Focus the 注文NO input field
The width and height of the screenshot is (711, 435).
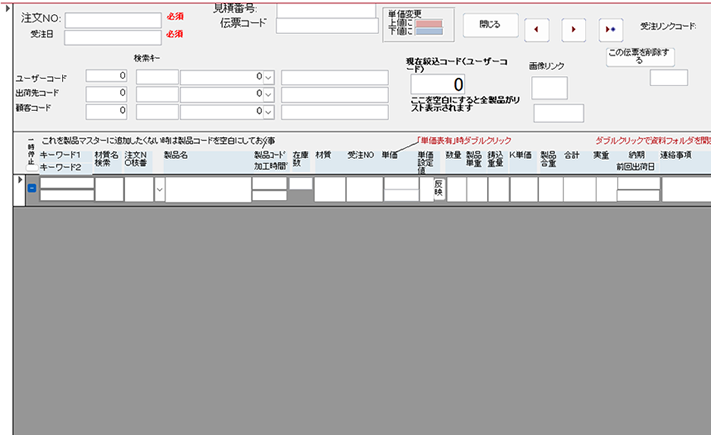coord(113,20)
